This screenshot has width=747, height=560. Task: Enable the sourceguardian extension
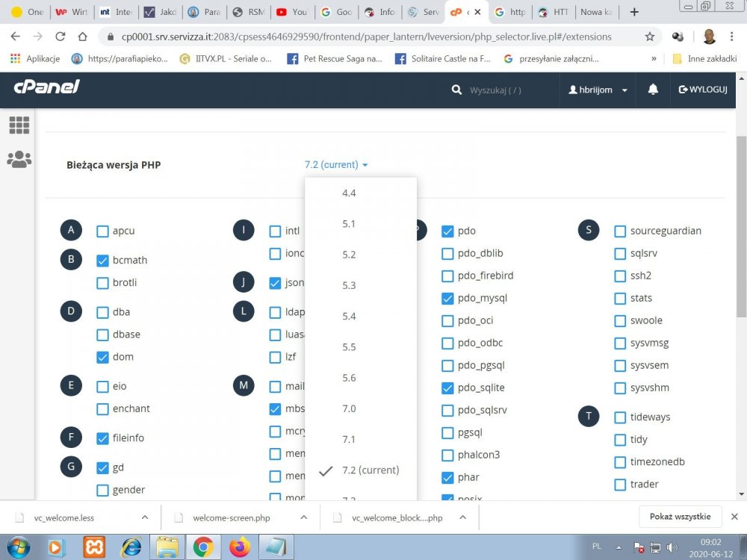pos(620,231)
